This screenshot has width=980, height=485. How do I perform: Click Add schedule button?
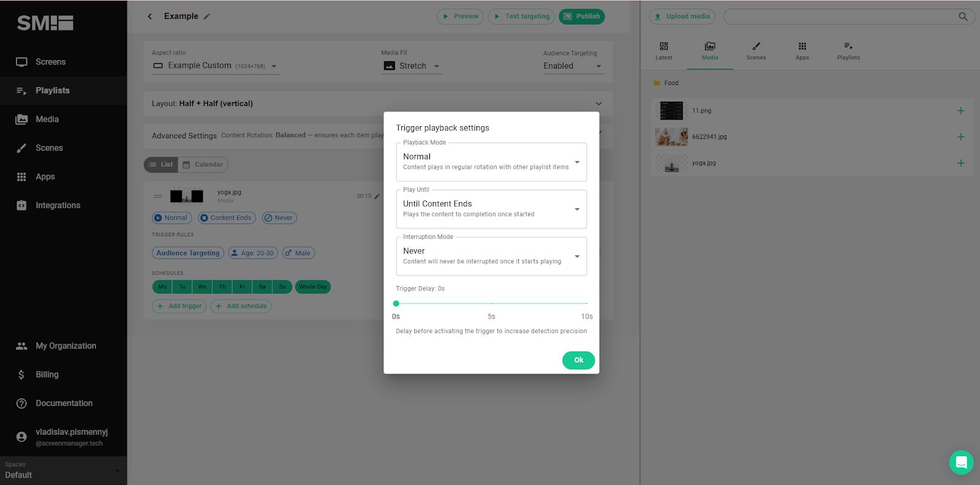coord(241,306)
